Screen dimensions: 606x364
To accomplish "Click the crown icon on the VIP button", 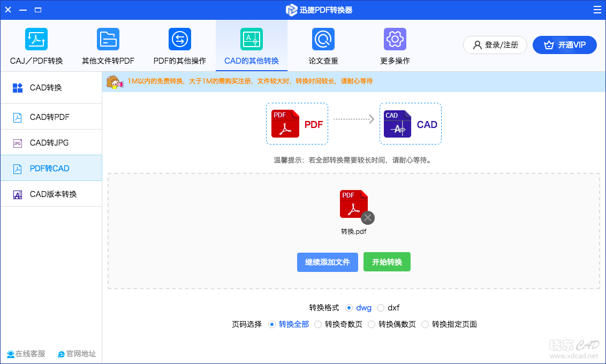I will pyautogui.click(x=549, y=45).
